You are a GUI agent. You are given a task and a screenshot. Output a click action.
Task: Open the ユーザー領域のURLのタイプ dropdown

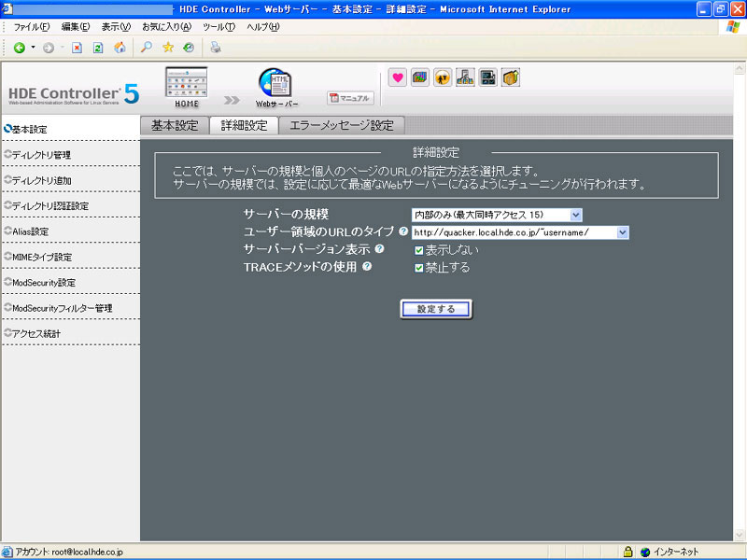[520, 232]
